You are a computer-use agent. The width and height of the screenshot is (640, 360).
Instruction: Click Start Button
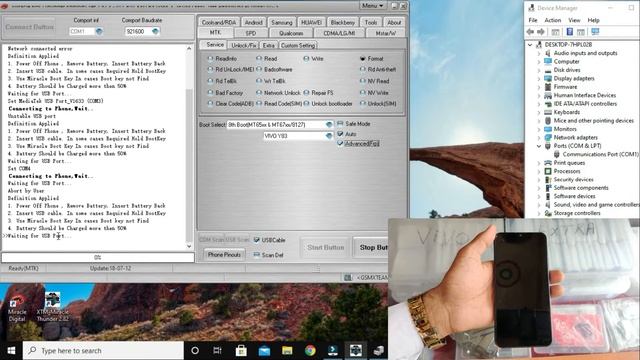(x=325, y=247)
